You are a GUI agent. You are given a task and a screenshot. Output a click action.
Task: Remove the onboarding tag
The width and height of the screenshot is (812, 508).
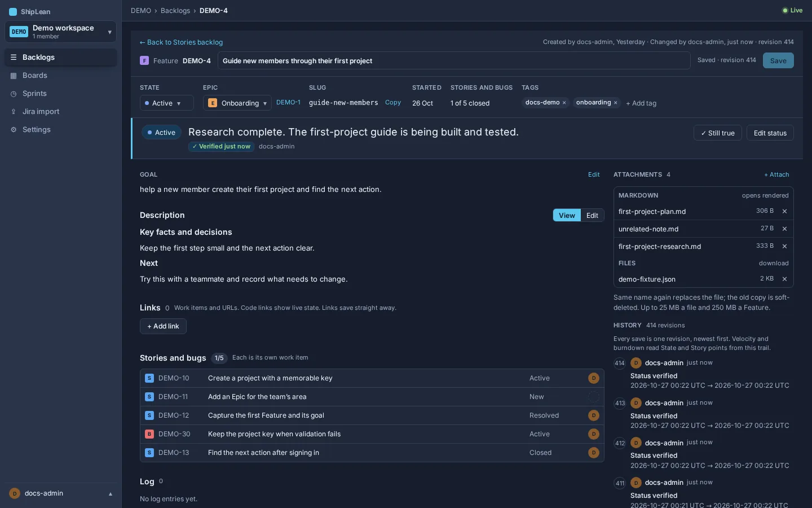tap(615, 103)
